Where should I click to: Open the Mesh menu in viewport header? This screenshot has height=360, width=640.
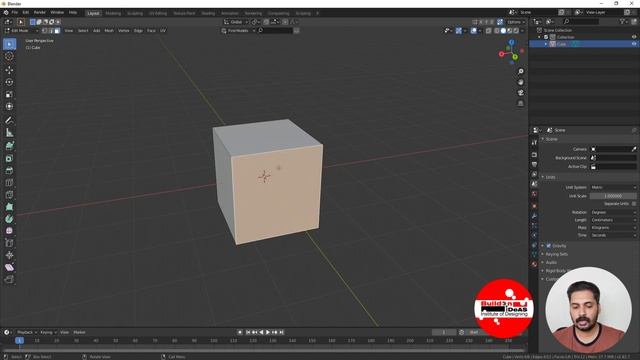click(x=109, y=31)
